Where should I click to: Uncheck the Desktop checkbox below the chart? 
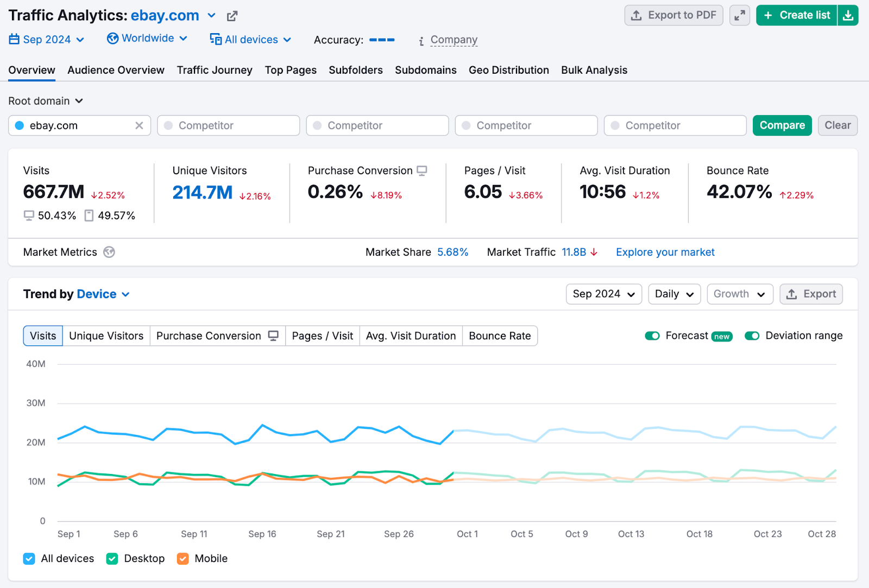(111, 559)
